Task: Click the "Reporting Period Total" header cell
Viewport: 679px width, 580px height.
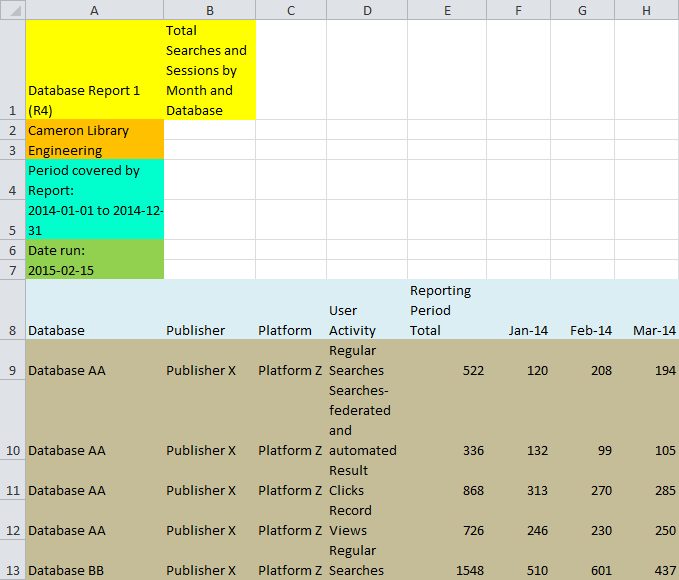Action: (x=447, y=310)
